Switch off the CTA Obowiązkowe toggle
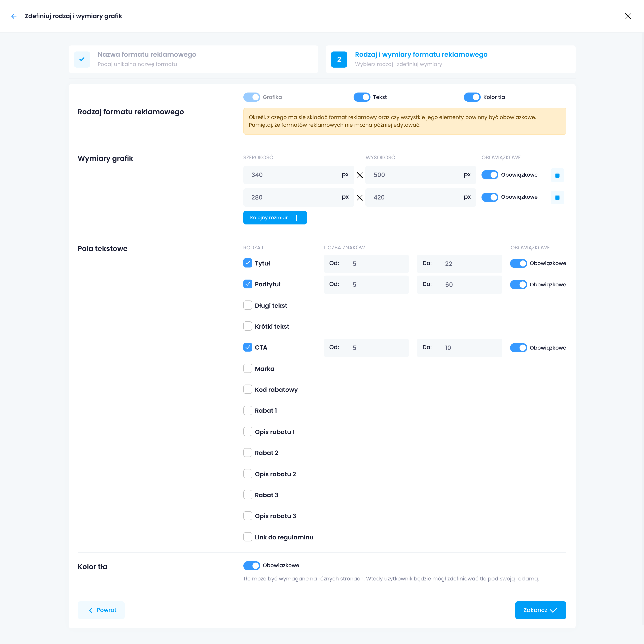 click(518, 348)
